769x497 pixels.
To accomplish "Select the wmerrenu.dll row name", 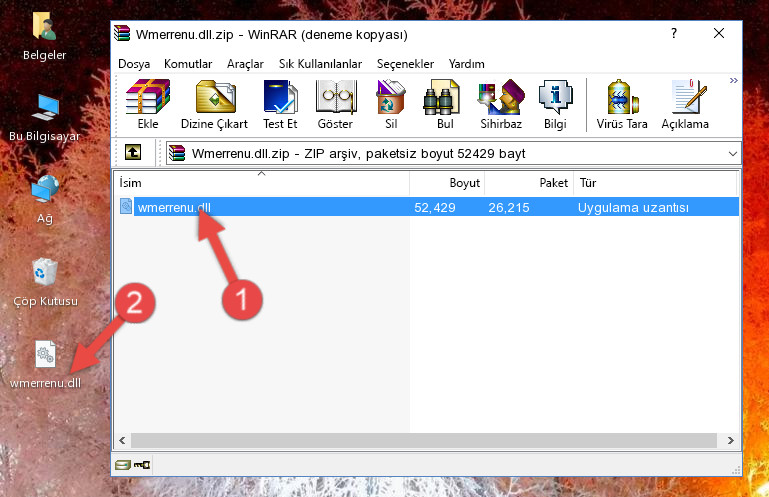I will coord(174,208).
